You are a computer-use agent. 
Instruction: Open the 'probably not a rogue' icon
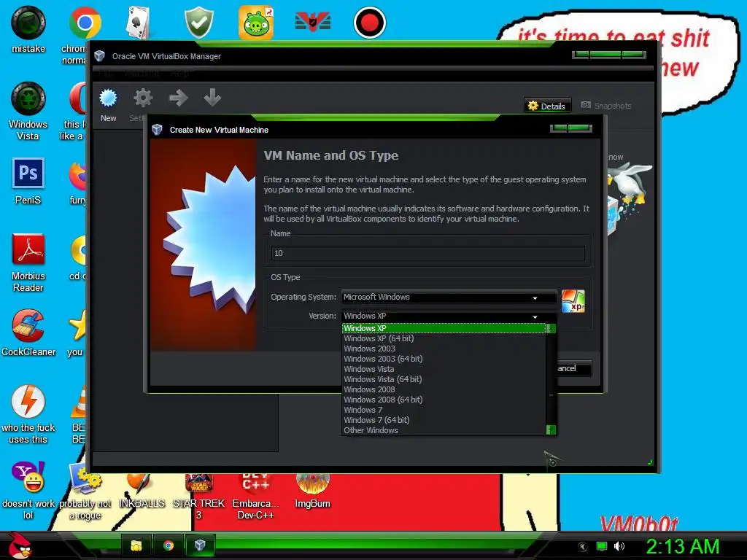pos(85,478)
